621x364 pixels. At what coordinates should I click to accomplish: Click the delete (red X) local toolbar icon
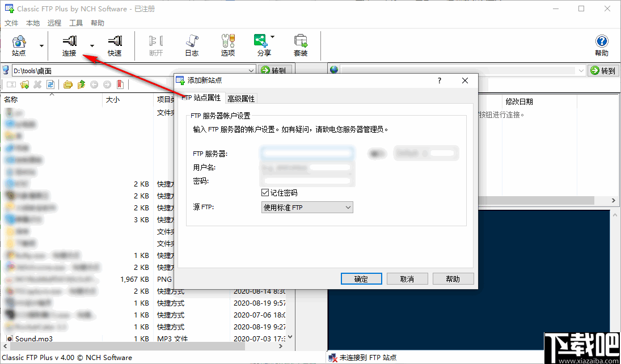[37, 84]
